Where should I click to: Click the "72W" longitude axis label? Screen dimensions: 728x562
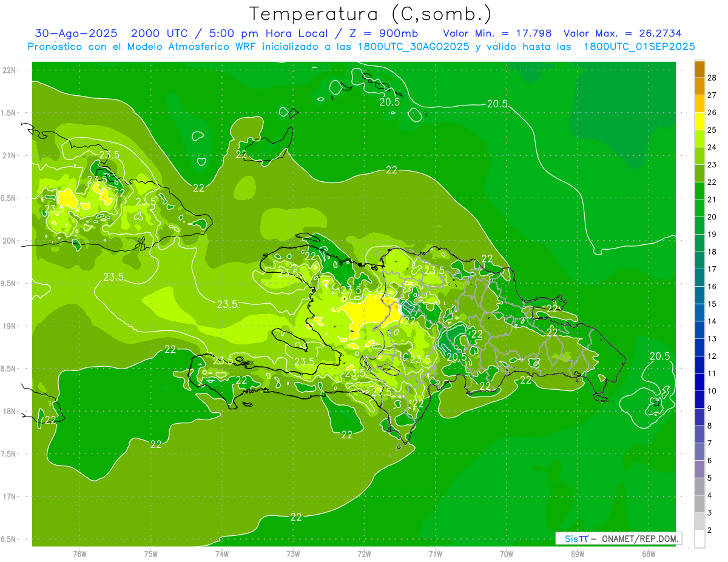[x=364, y=554]
